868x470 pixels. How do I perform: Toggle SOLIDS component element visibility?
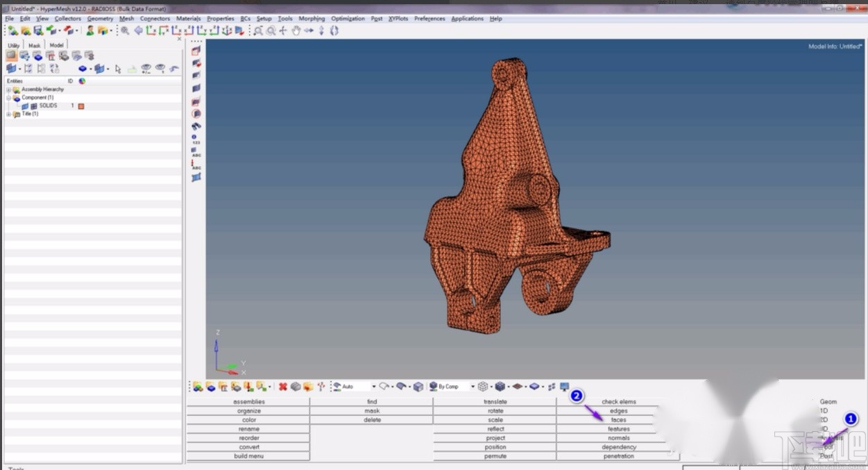33,106
